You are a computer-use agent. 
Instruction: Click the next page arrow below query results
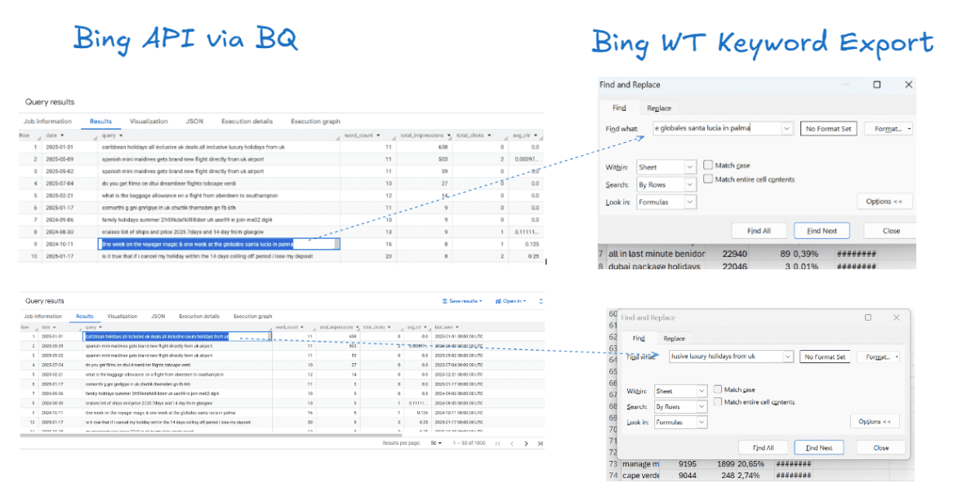[527, 443]
